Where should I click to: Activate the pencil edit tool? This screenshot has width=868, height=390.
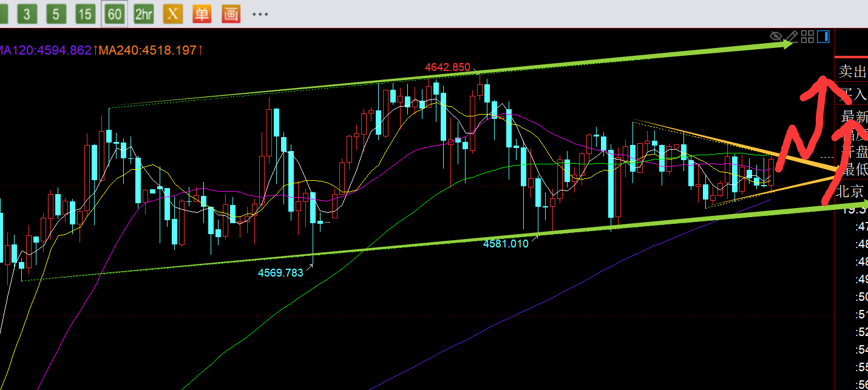coord(792,36)
